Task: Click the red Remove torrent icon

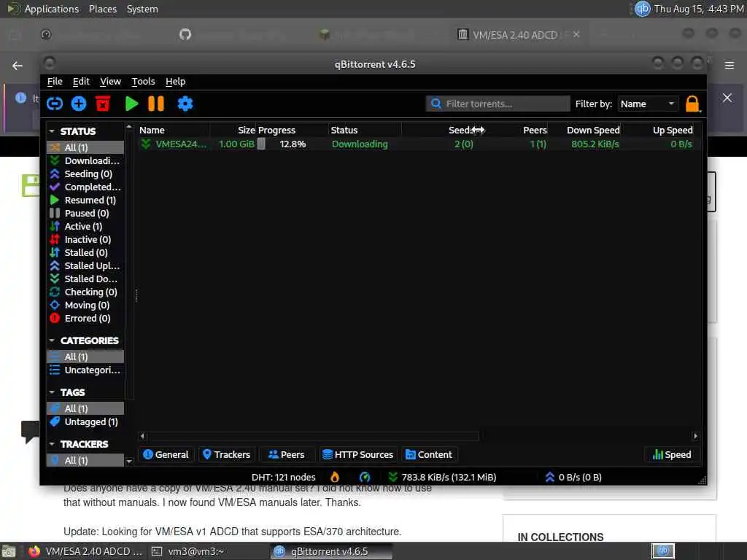Action: [103, 104]
